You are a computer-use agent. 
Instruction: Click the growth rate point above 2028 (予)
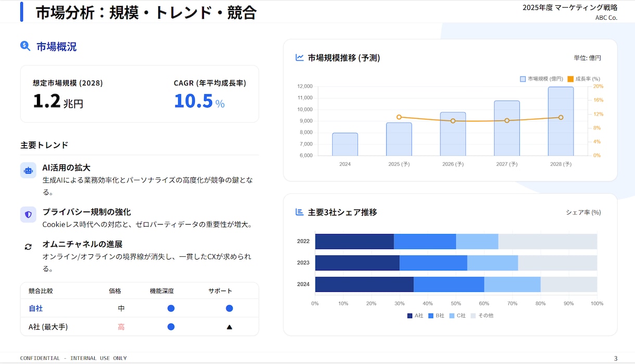pyautogui.click(x=561, y=117)
